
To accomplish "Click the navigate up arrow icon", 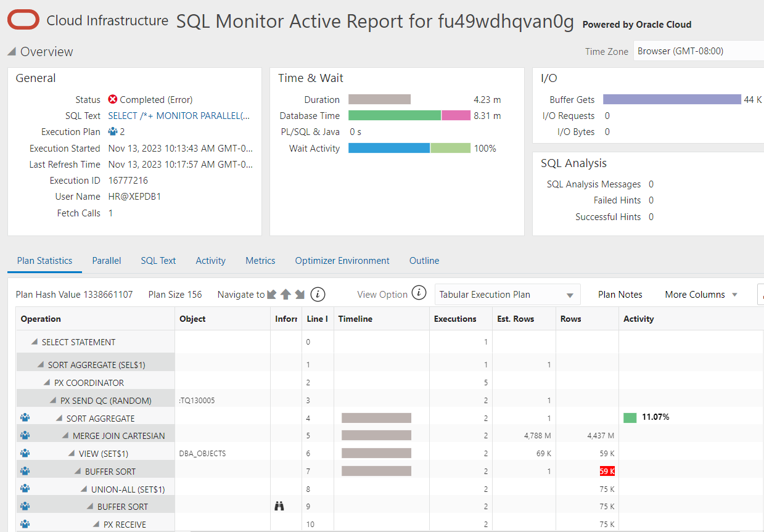I will pos(285,294).
